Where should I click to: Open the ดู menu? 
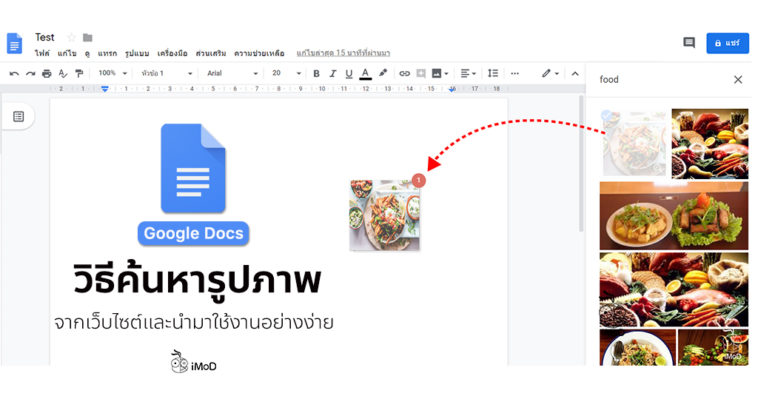[x=87, y=54]
